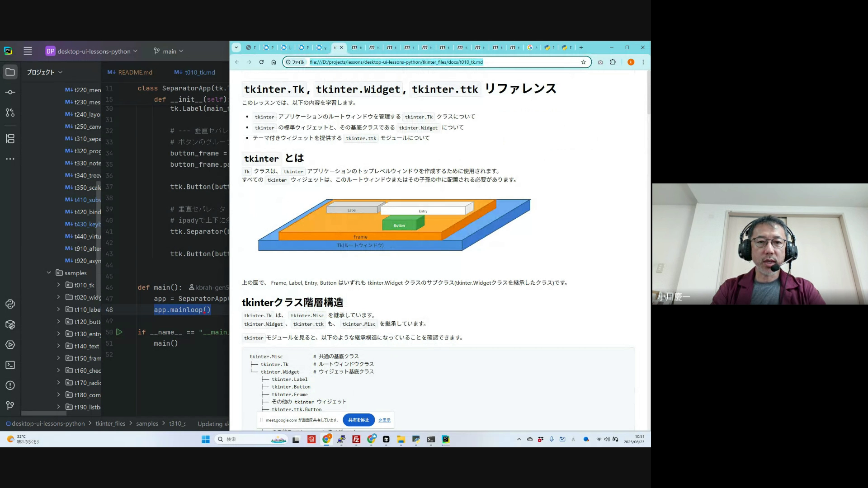Collapse the samples folder in the tree
Image resolution: width=868 pixels, height=488 pixels.
49,273
